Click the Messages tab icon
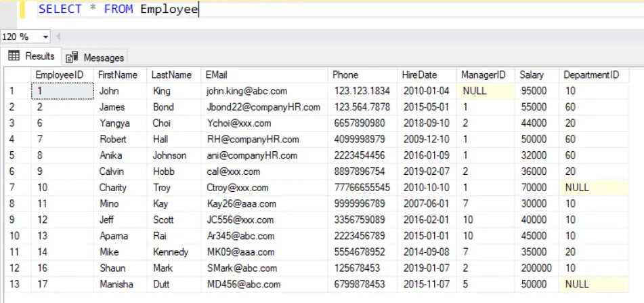The height and width of the screenshot is (303, 644). [72, 58]
